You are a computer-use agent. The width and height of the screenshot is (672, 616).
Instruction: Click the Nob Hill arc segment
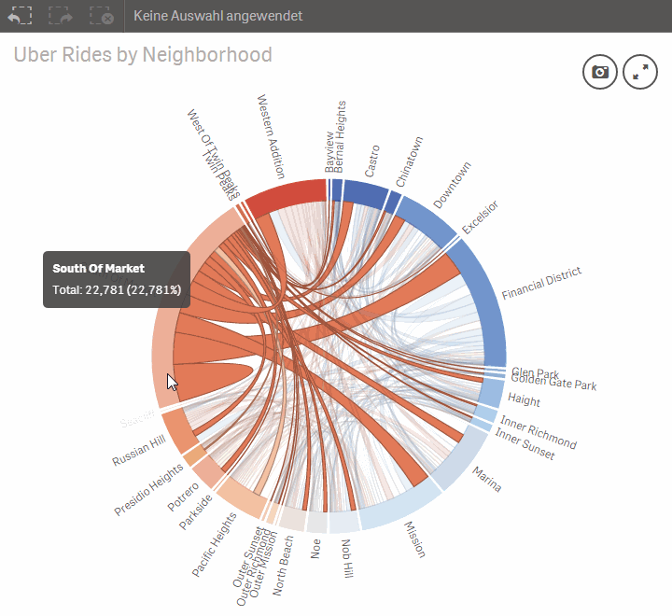pos(344,522)
